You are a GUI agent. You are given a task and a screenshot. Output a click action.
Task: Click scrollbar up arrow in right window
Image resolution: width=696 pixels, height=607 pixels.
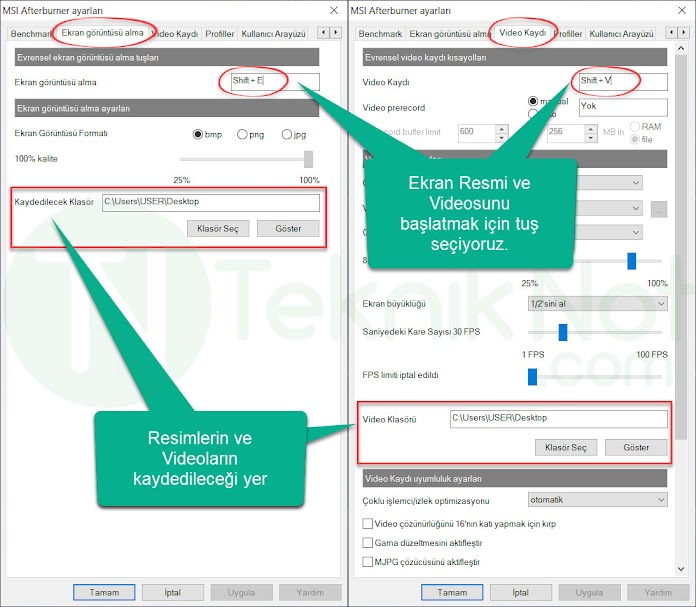(x=681, y=48)
